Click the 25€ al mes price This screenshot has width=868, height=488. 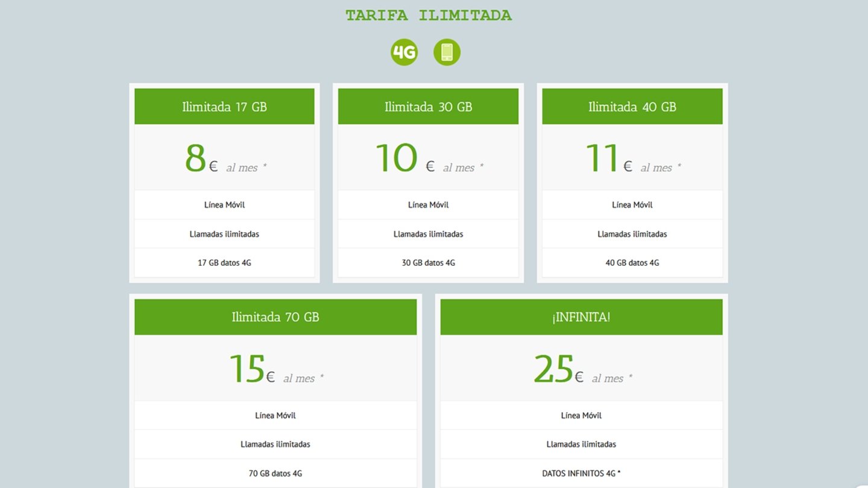click(583, 369)
